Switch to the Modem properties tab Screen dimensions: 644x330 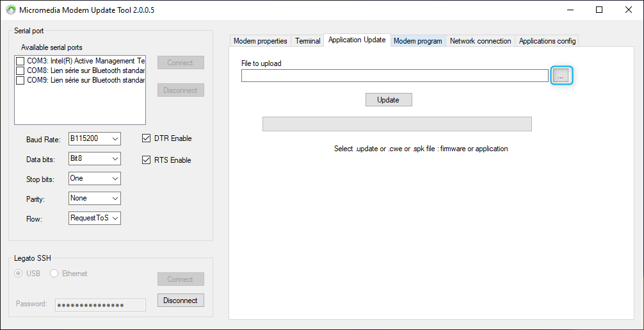tap(260, 41)
